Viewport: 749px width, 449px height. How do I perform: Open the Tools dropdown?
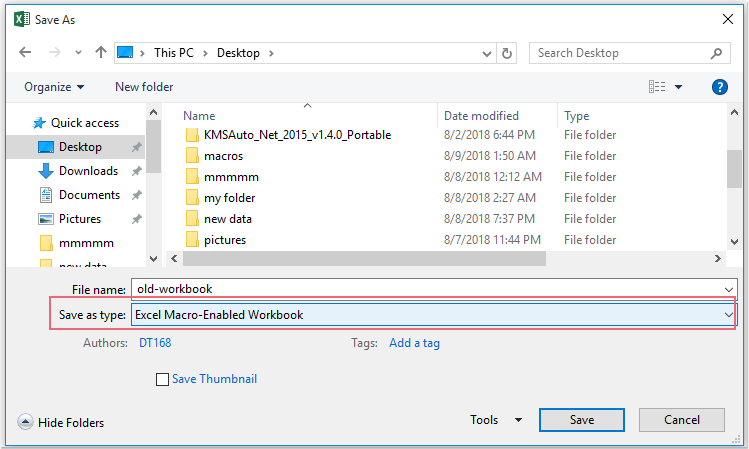492,420
